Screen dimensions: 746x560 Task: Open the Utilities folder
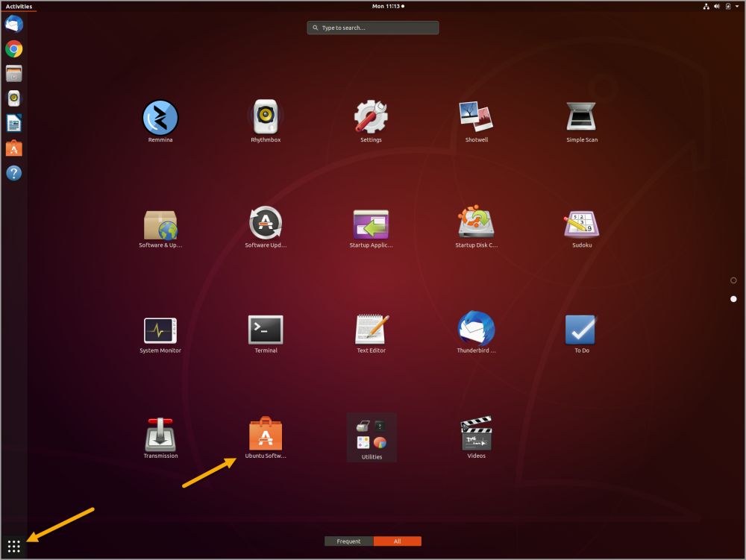[372, 438]
